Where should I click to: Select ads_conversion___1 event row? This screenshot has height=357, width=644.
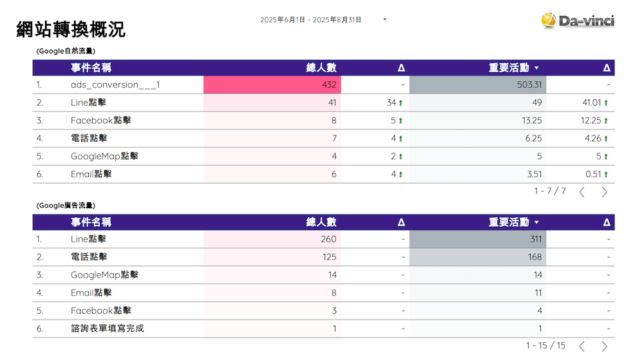coord(115,84)
